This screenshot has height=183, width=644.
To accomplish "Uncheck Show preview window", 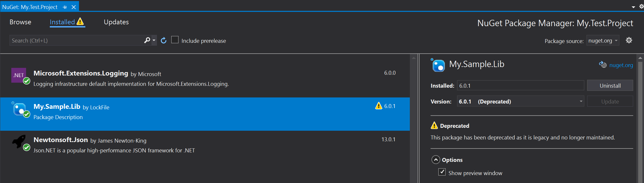I will pos(441,172).
